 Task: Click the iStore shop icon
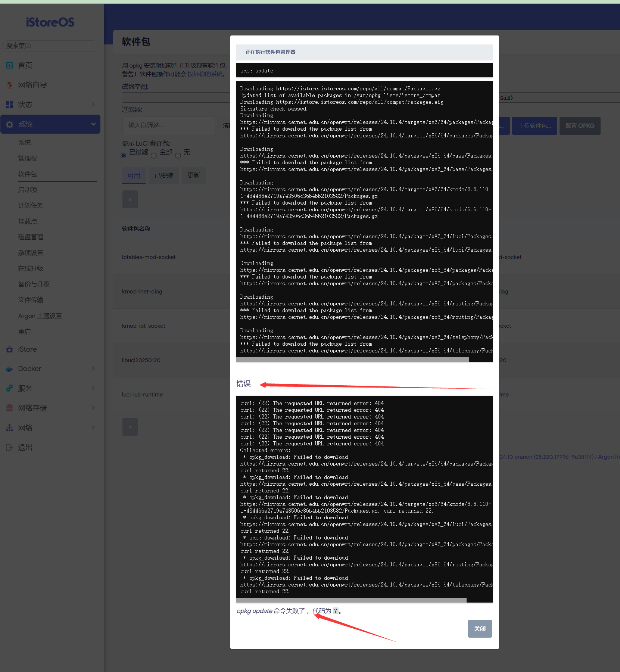click(10, 349)
